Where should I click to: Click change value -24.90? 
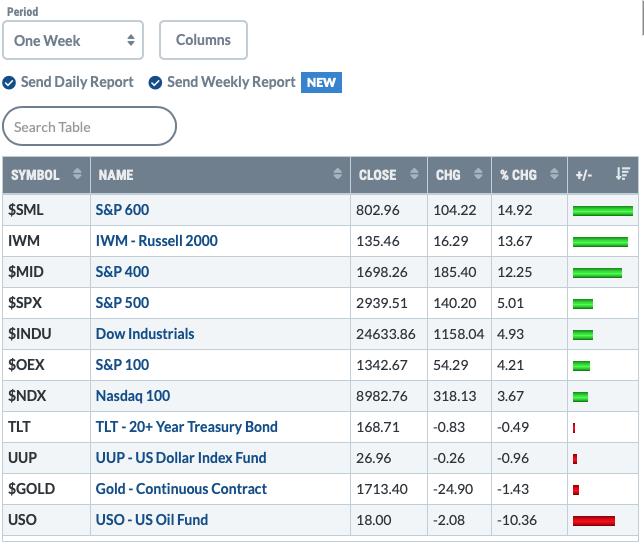[x=453, y=489]
